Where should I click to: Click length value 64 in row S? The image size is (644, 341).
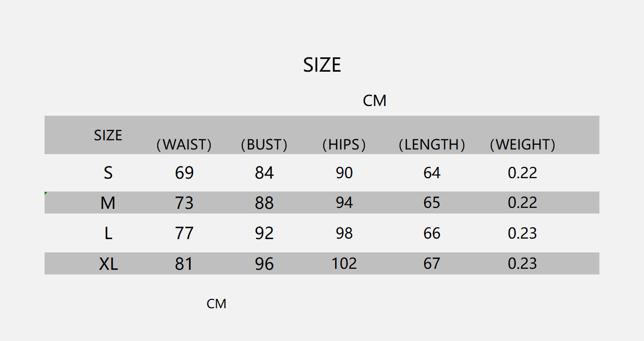tap(432, 173)
